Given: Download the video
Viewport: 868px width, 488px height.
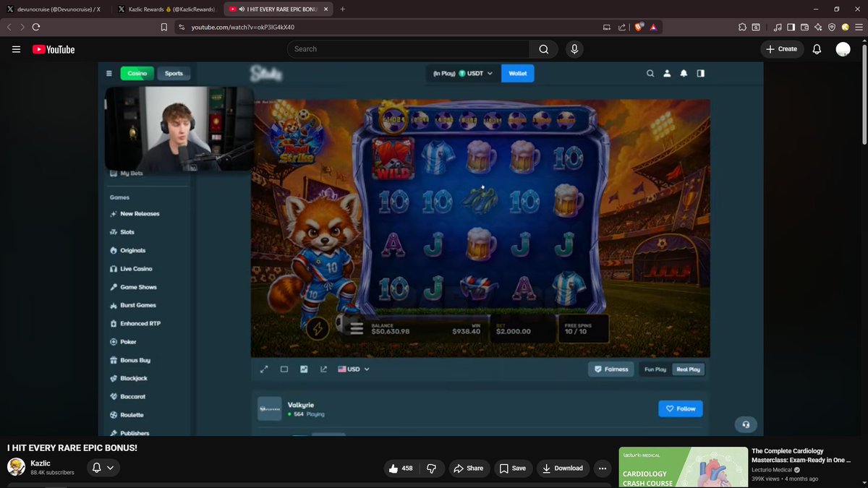Looking at the screenshot, I should pyautogui.click(x=562, y=468).
